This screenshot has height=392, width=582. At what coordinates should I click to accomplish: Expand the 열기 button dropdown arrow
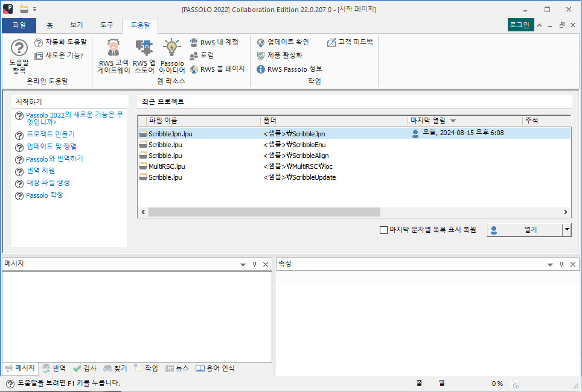tap(567, 230)
